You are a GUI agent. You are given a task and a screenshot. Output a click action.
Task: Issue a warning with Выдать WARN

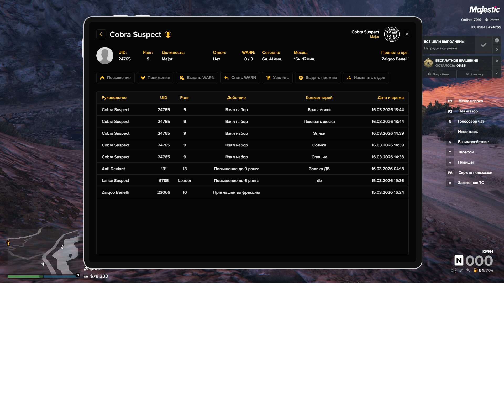click(x=197, y=78)
